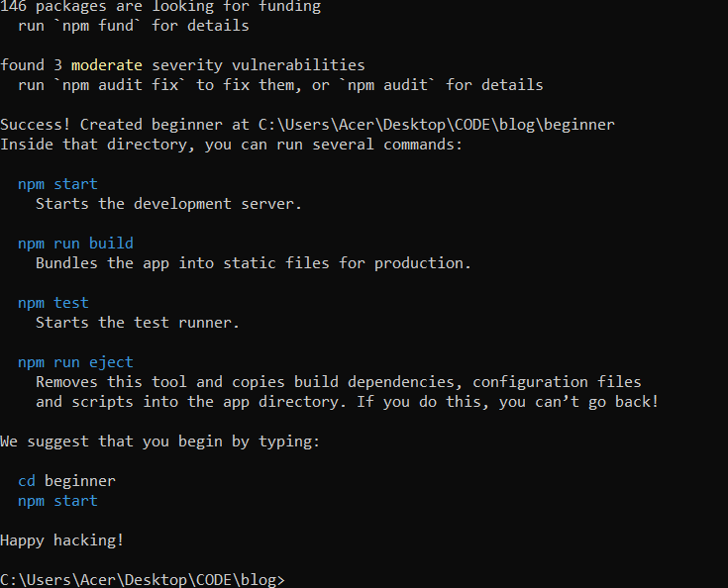Click the `npm audit fix` text
This screenshot has width=728, height=588.
pyautogui.click(x=120, y=85)
